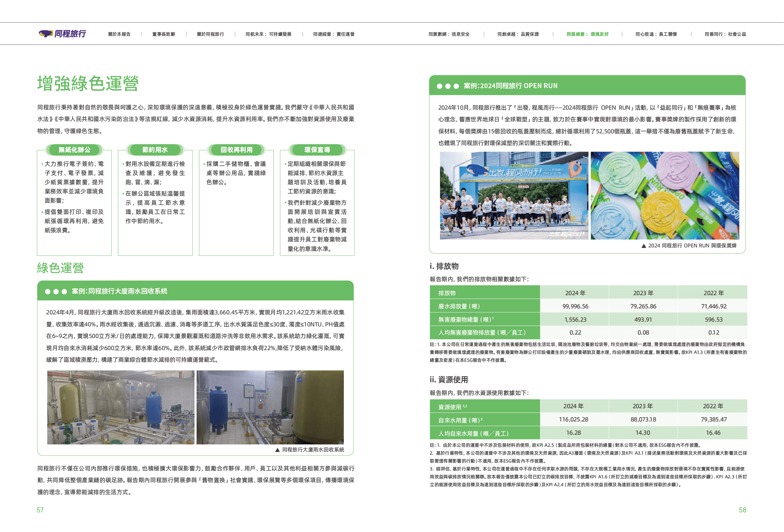Click the OPEN RUN runners photo
The width and height of the screenshot is (784, 532).
tap(514, 196)
